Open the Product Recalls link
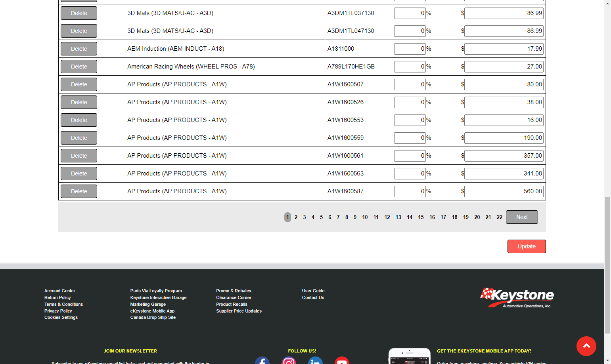Viewport: 611px width, 364px height. [x=232, y=304]
